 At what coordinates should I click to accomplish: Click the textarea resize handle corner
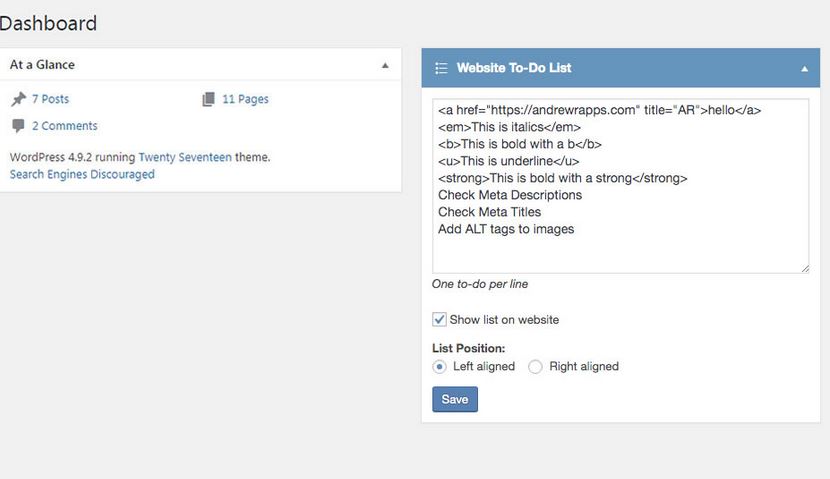click(x=805, y=269)
